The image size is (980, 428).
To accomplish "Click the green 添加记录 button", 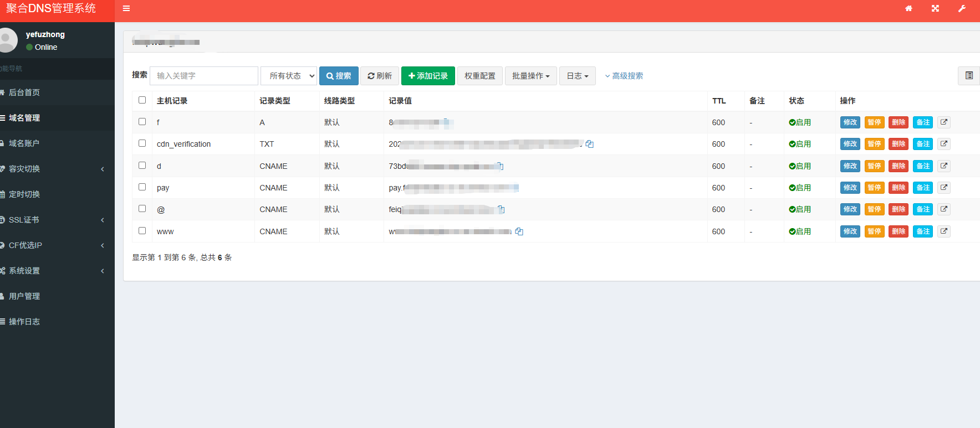I will [428, 76].
